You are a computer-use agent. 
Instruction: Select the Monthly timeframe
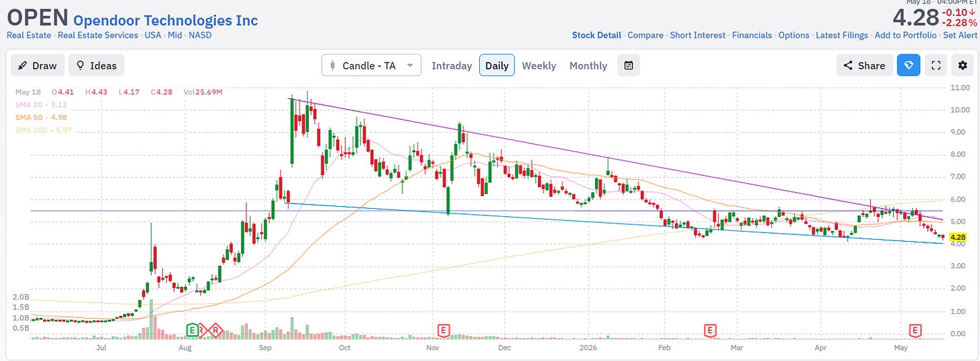pyautogui.click(x=588, y=65)
